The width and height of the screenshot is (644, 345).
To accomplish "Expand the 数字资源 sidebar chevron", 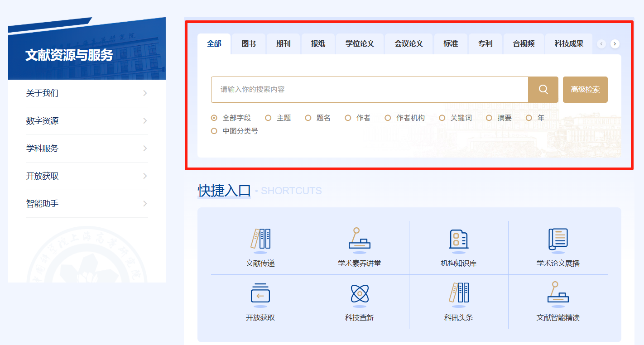I will click(x=145, y=121).
